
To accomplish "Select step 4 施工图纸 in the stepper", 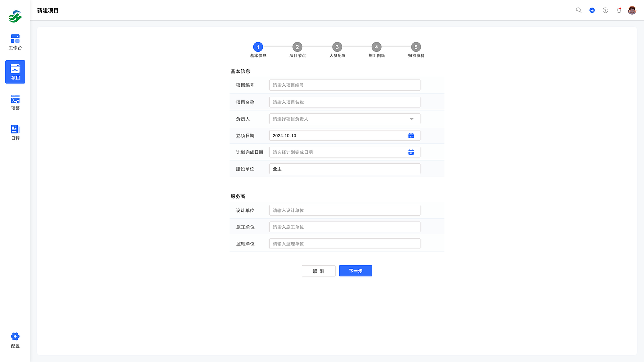I will coord(376,47).
